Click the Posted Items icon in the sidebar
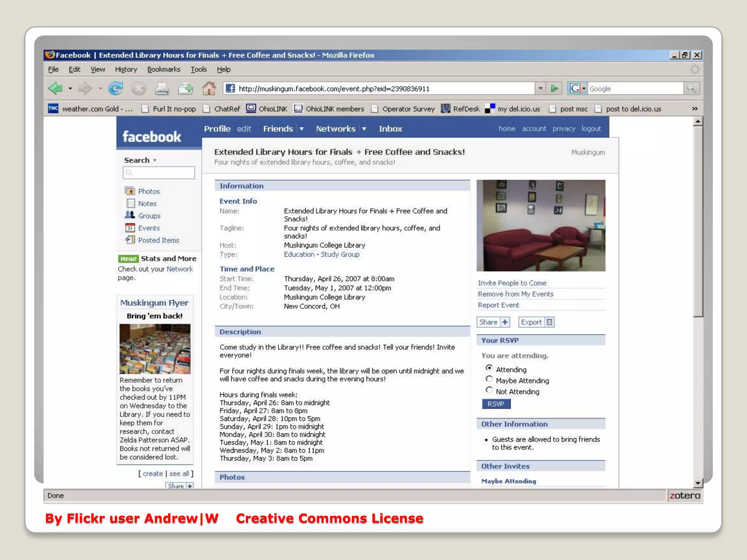This screenshot has width=747, height=560. point(130,240)
